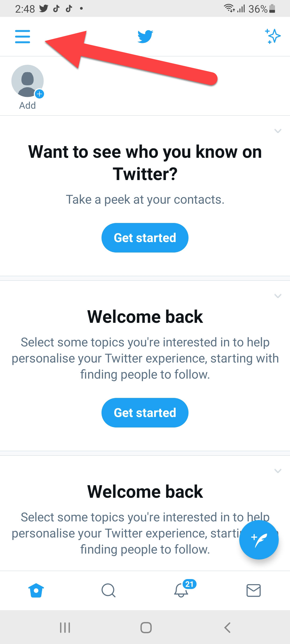Switch to the Search tab
Viewport: 290px width, 644px height.
108,591
